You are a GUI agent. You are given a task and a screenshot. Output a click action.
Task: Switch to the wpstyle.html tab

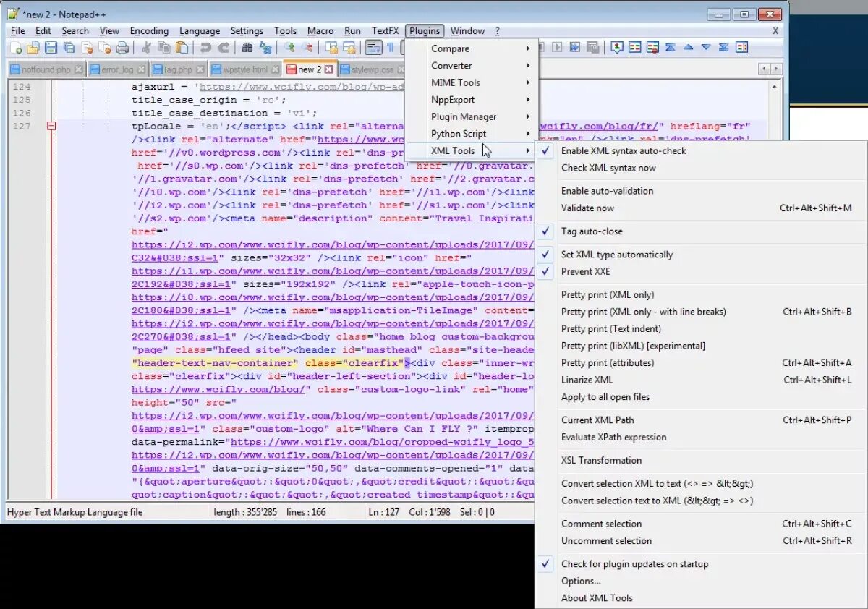(245, 69)
